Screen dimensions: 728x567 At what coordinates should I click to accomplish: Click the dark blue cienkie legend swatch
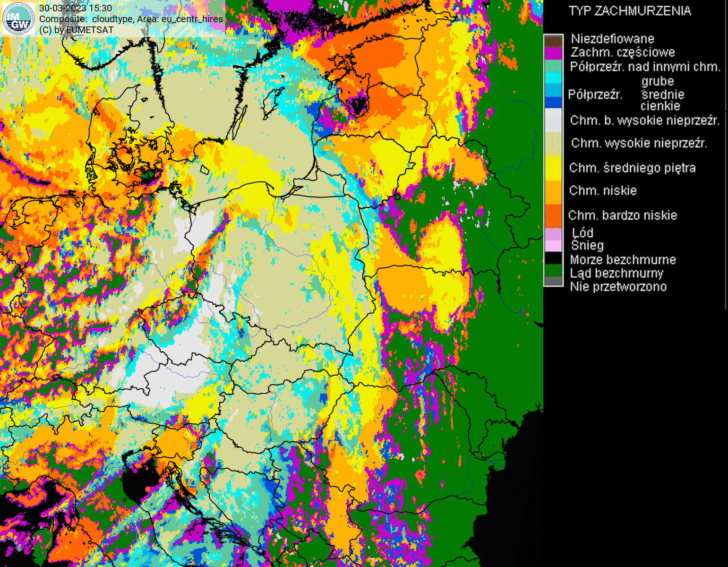(x=553, y=102)
